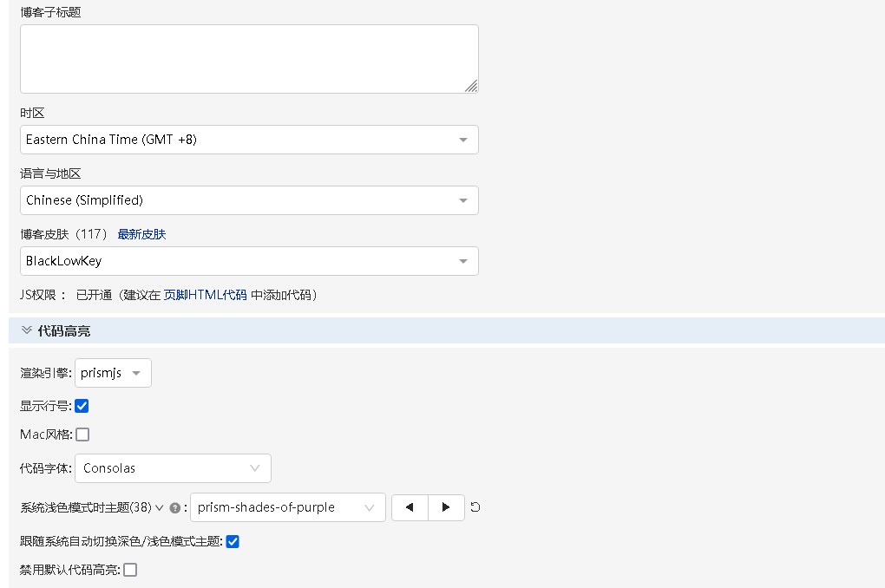The width and height of the screenshot is (885, 588).
Task: Open the 博客皮肤 BlackLowKey dropdown
Action: 249,261
